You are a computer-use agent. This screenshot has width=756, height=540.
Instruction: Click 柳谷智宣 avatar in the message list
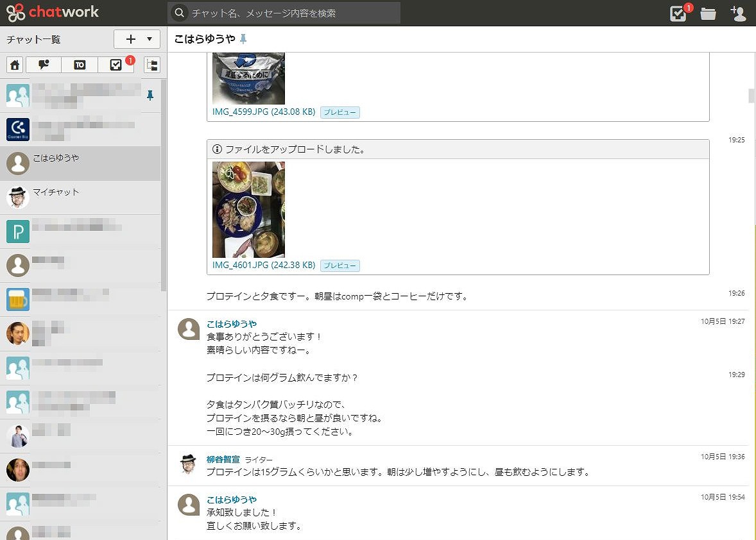pyautogui.click(x=189, y=464)
